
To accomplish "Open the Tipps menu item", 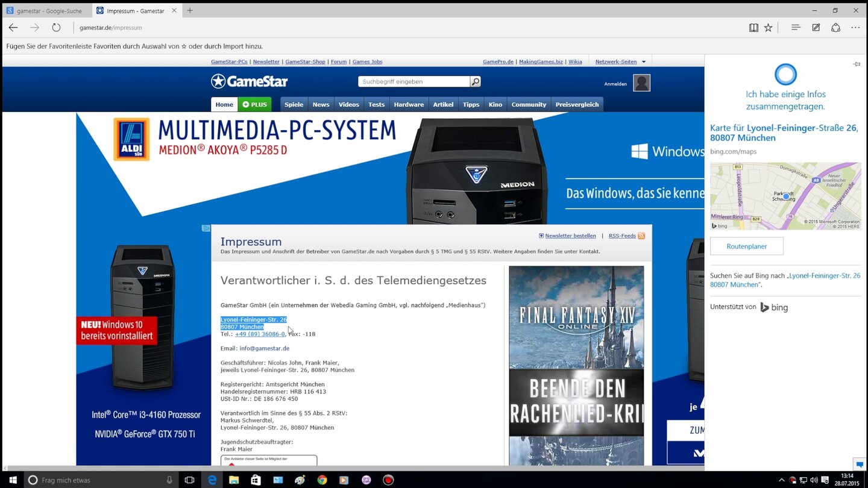I will pyautogui.click(x=471, y=104).
